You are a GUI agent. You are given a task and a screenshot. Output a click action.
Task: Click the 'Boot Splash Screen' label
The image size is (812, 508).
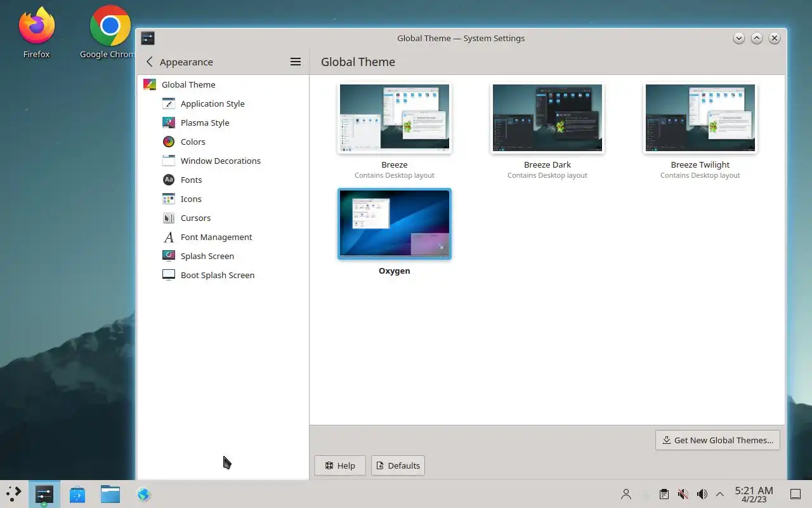click(x=218, y=275)
